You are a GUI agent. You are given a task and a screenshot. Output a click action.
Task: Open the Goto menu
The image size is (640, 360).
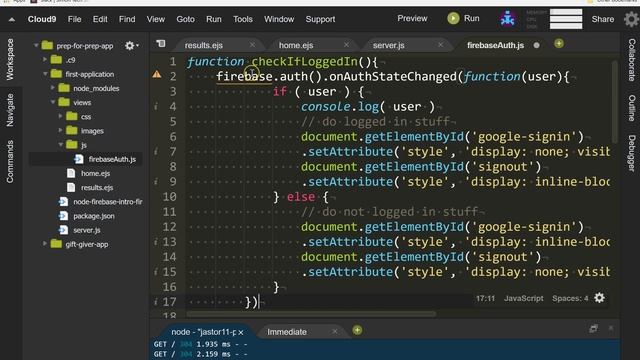click(x=185, y=19)
